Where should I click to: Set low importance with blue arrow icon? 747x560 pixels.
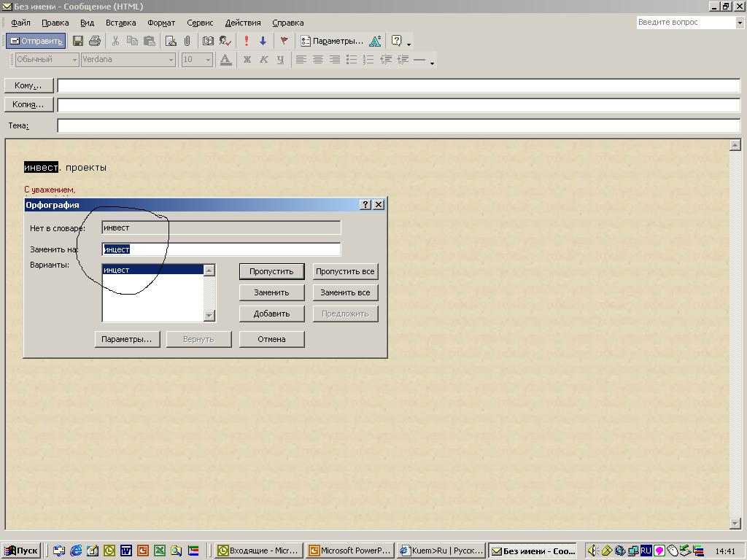tap(263, 42)
